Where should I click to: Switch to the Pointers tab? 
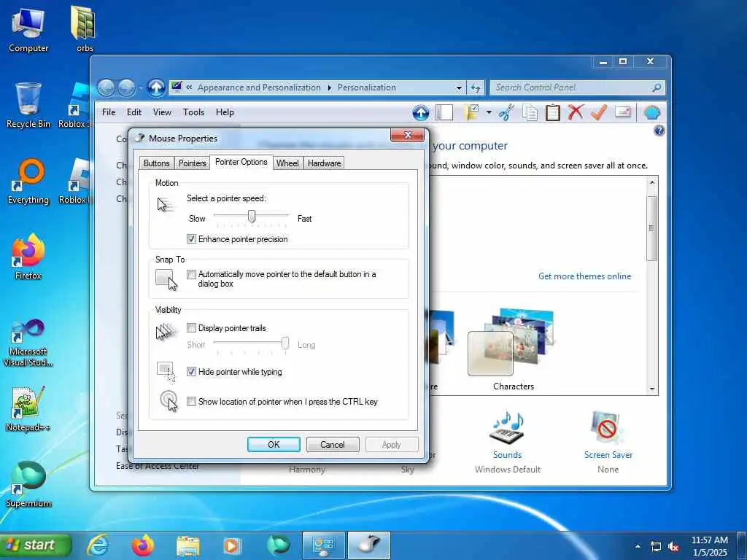tap(192, 163)
